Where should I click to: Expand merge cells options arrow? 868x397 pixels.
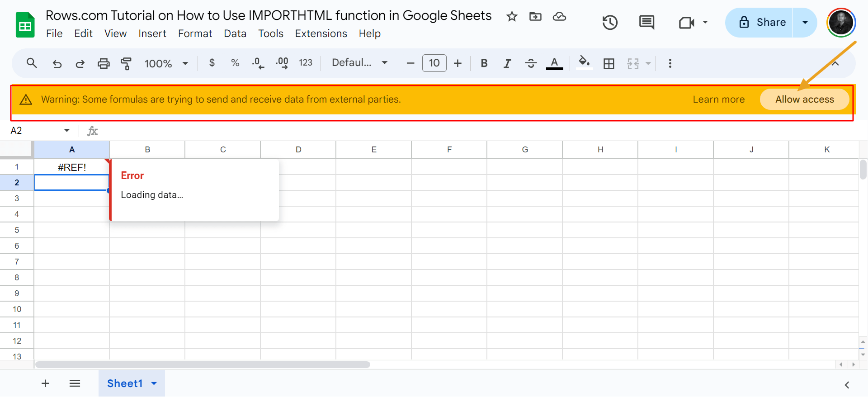648,64
